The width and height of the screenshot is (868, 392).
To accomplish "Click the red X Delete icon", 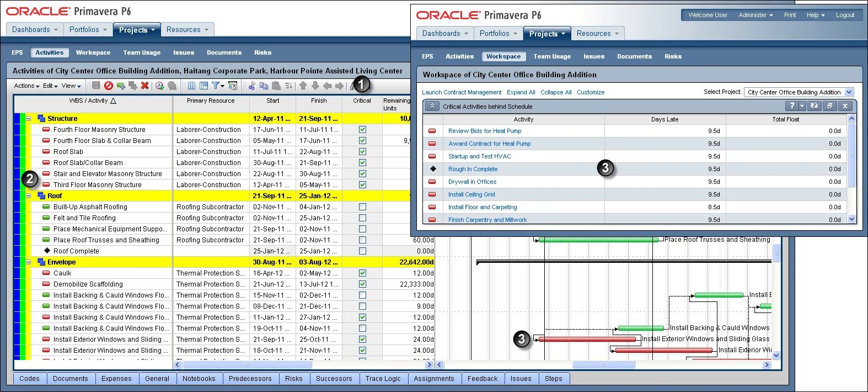I will (145, 86).
